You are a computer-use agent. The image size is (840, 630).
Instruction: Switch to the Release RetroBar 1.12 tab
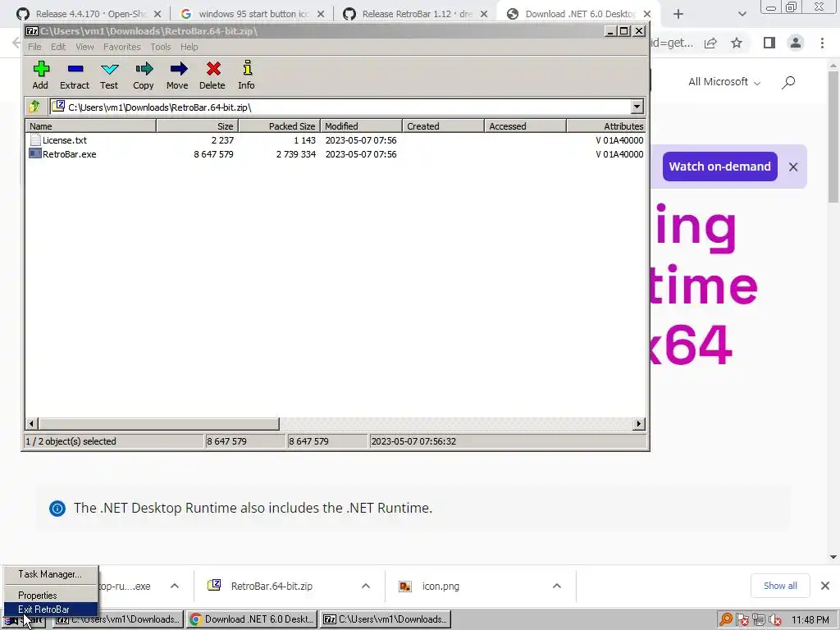coord(415,14)
